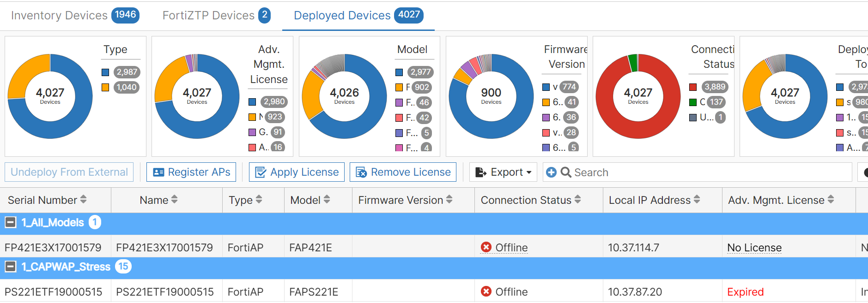Sort by Serial Number column
Image resolution: width=868 pixels, height=303 pixels.
coord(84,200)
